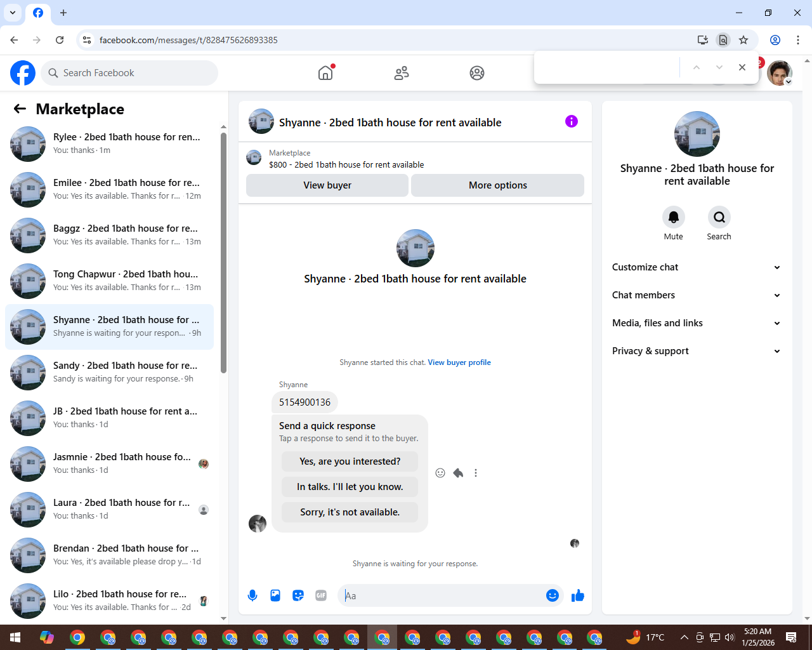This screenshot has height=650, width=812.
Task: Record a voice clip microphone icon
Action: click(252, 595)
